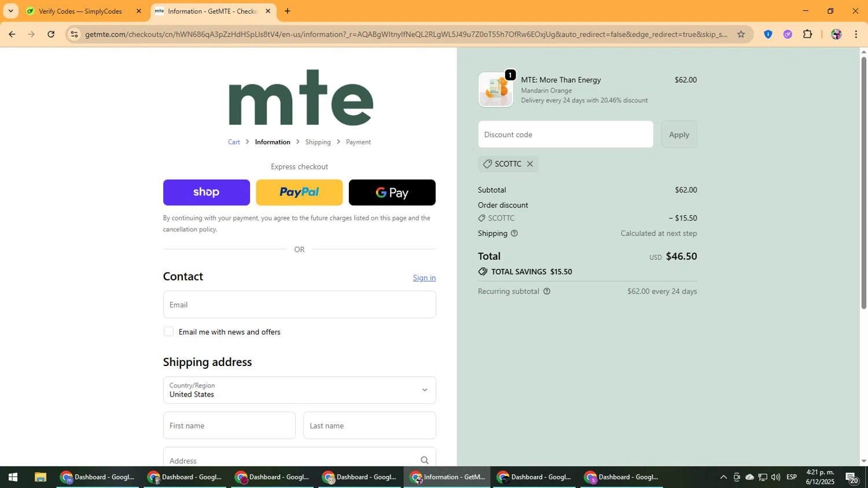
Task: Click the TOTAL SAVINGS $15.50 text
Action: point(531,272)
